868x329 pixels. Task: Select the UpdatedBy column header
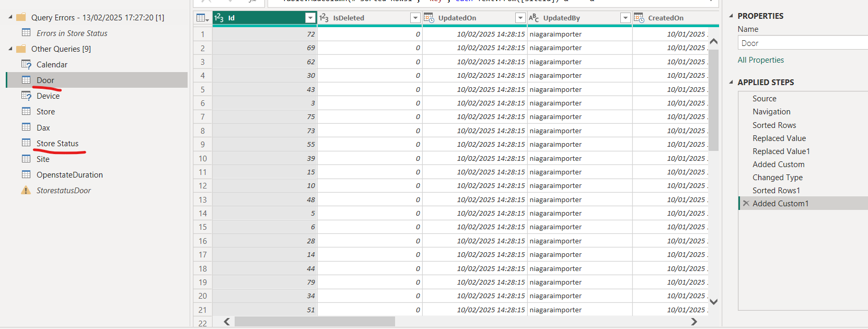[x=580, y=18]
